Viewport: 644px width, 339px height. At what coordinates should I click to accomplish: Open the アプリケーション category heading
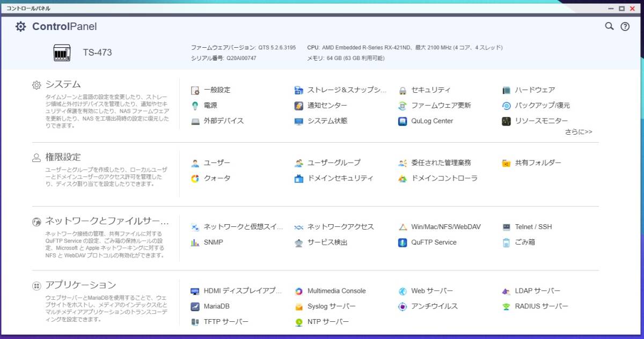(x=80, y=285)
